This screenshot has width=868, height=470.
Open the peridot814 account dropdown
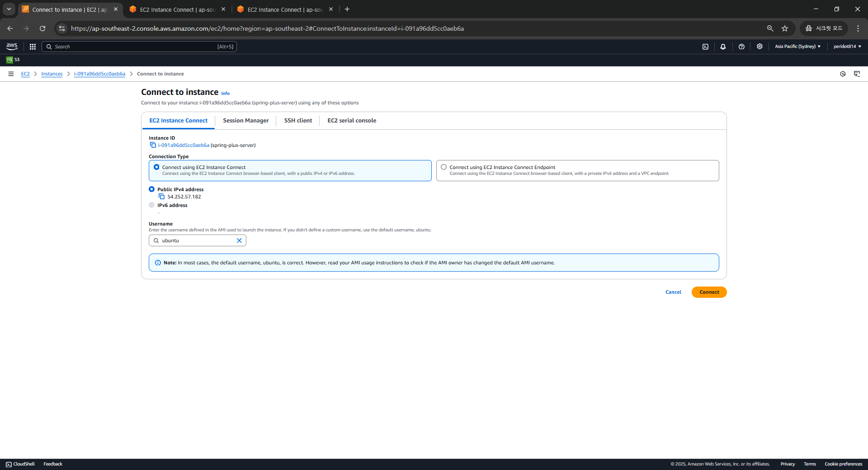point(847,47)
